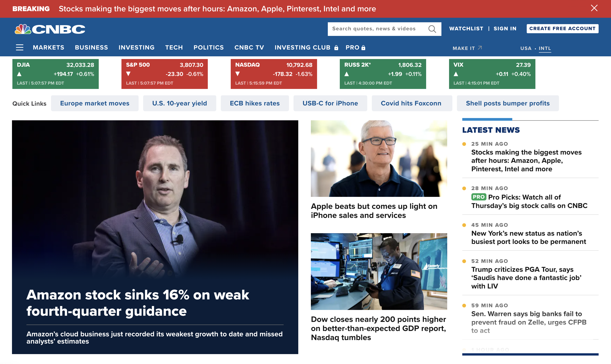This screenshot has width=611, height=364.
Task: Open Sen. Warren Zelle fraud news item
Action: click(529, 322)
